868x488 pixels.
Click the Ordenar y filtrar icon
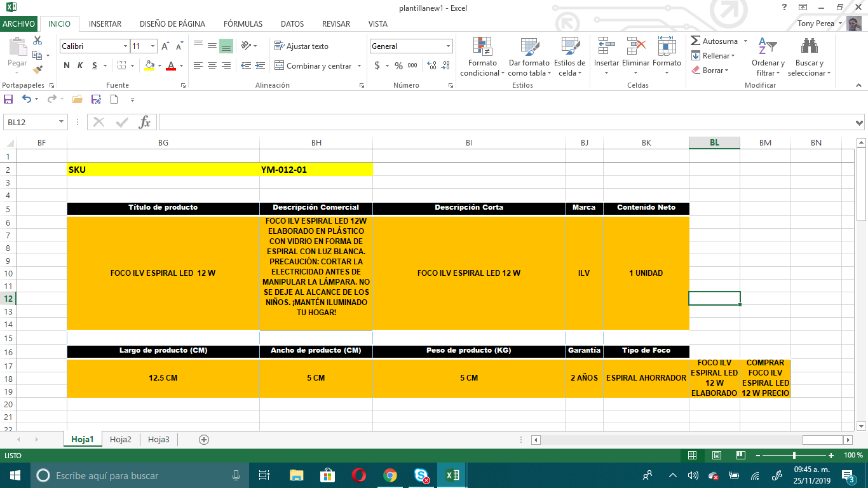(x=768, y=47)
